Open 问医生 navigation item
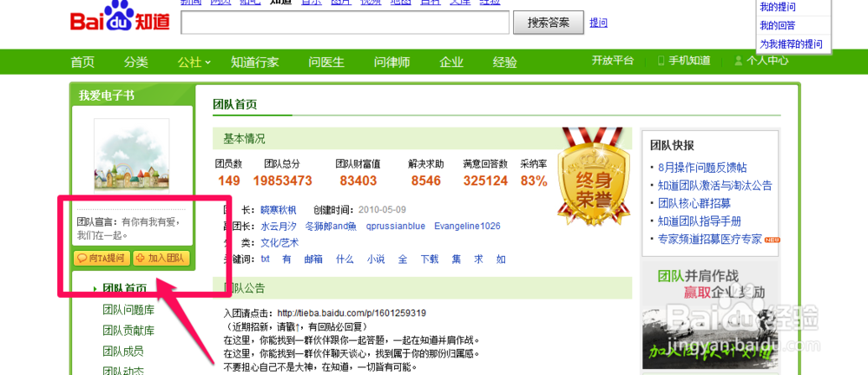The height and width of the screenshot is (375, 868). pos(326,62)
